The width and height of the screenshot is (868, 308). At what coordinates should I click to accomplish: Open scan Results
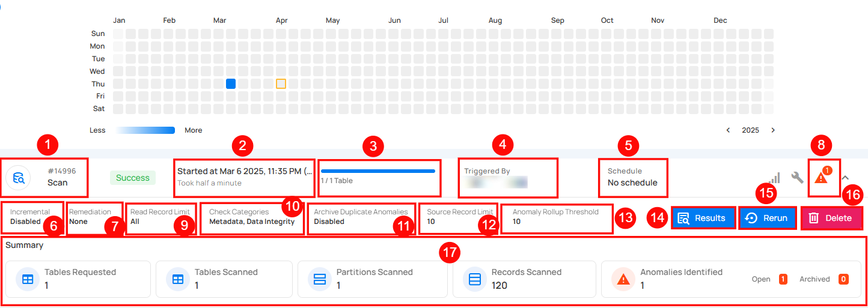[x=703, y=218]
